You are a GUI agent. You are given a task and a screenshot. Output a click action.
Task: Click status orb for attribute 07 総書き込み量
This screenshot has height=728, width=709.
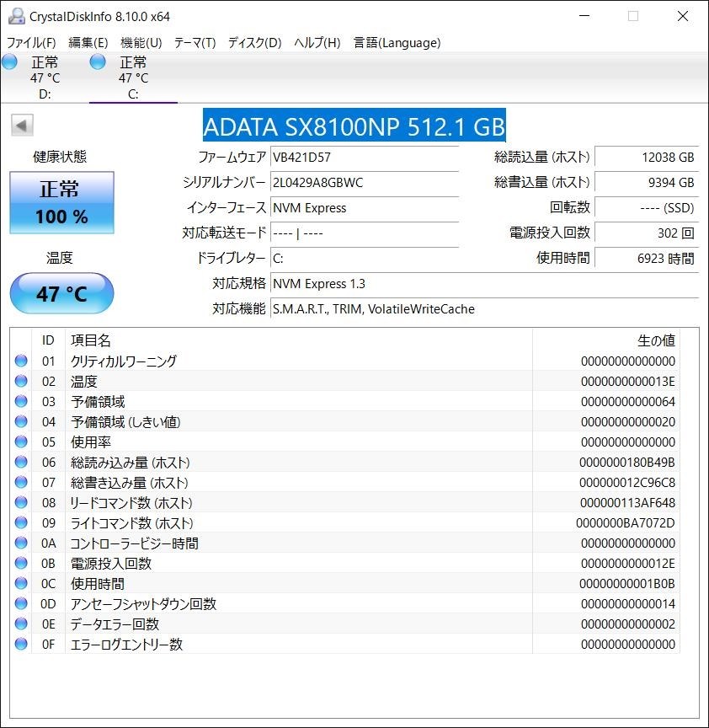[x=21, y=483]
